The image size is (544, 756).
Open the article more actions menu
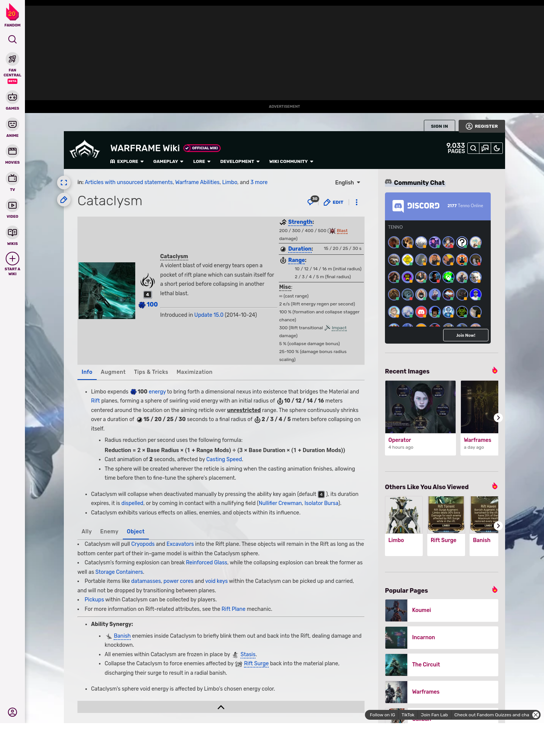pyautogui.click(x=357, y=202)
